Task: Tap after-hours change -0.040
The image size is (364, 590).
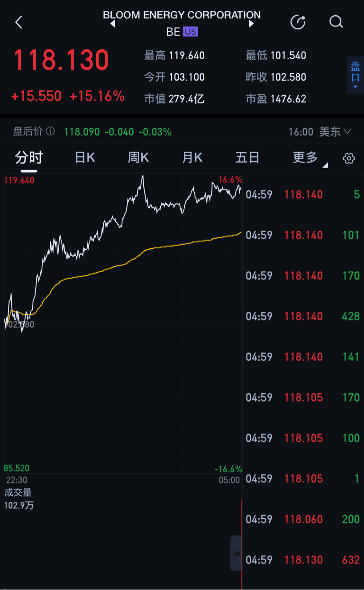Action: pos(119,132)
